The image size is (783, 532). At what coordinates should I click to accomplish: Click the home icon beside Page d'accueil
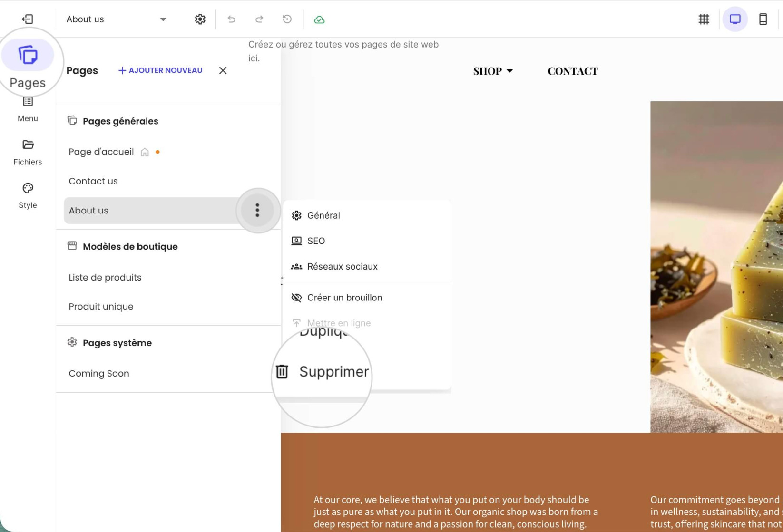(x=145, y=152)
